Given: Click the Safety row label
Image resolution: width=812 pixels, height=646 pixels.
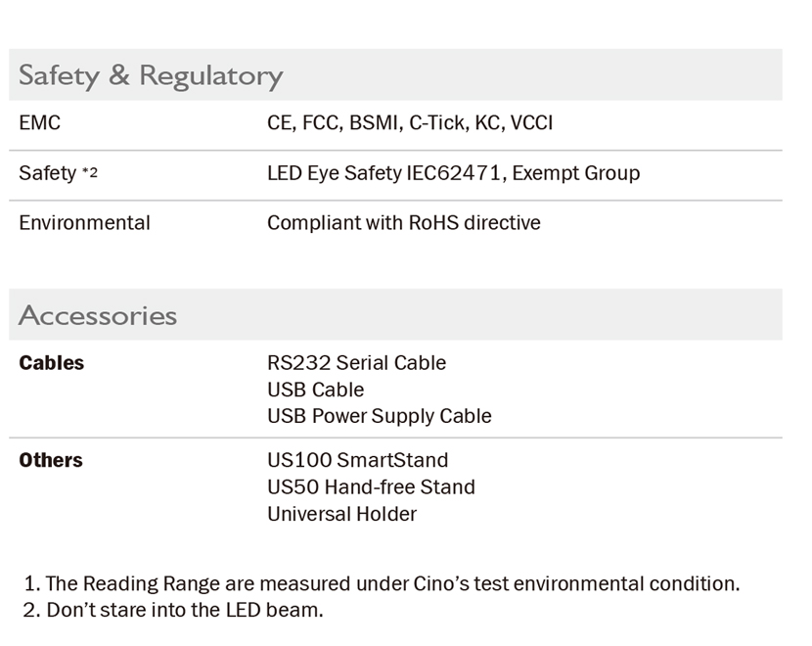Looking at the screenshot, I should coord(48,173).
